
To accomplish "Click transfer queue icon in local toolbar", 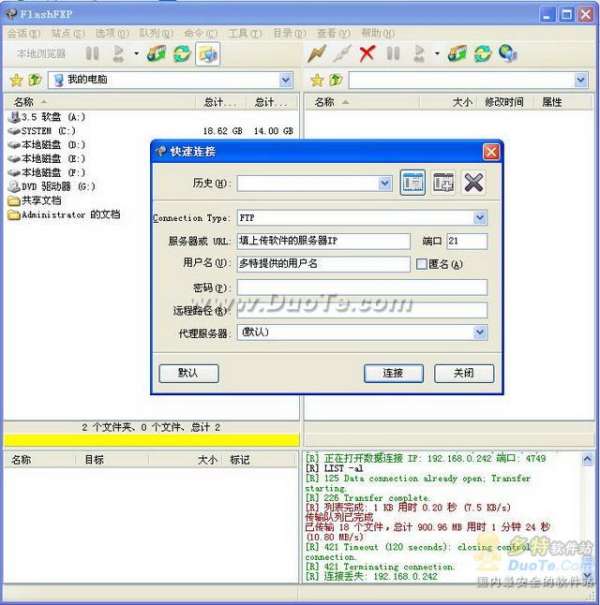I will [x=118, y=54].
